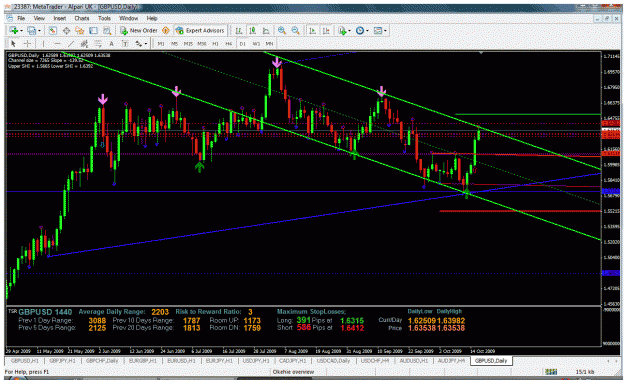Select the Text tool
The height and width of the screenshot is (380, 625).
pyautogui.click(x=111, y=44)
